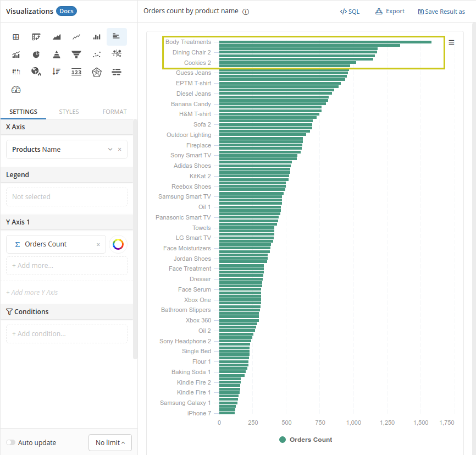The width and height of the screenshot is (476, 455).
Task: Click the 'Sony Smart TV' axis label
Action: (x=191, y=155)
